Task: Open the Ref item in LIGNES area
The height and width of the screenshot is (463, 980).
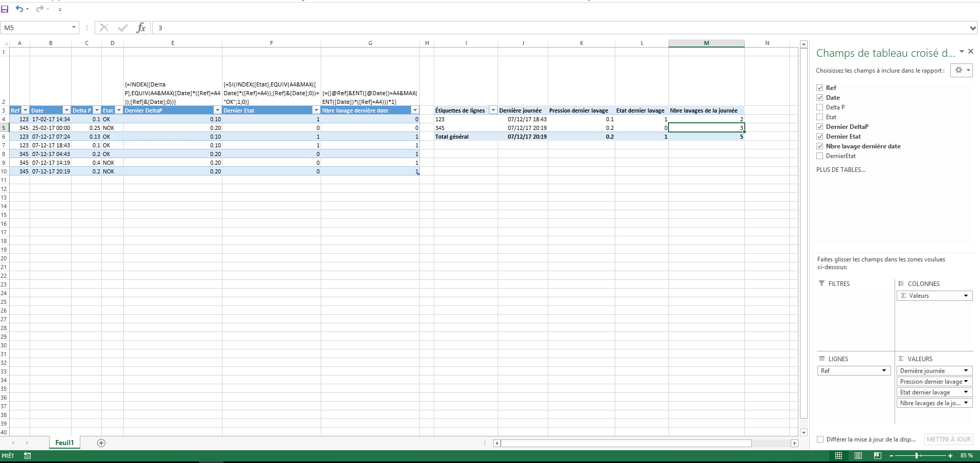Action: pyautogui.click(x=853, y=371)
